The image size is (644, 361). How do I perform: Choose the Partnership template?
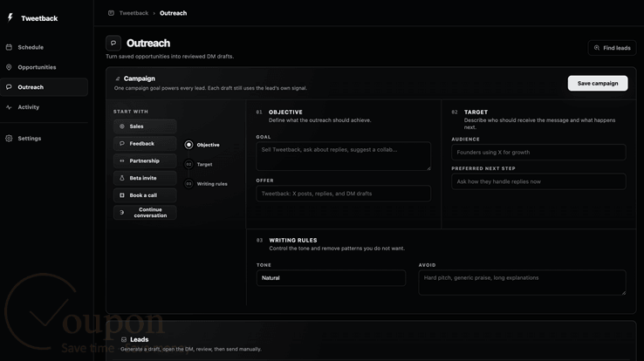[x=145, y=160]
